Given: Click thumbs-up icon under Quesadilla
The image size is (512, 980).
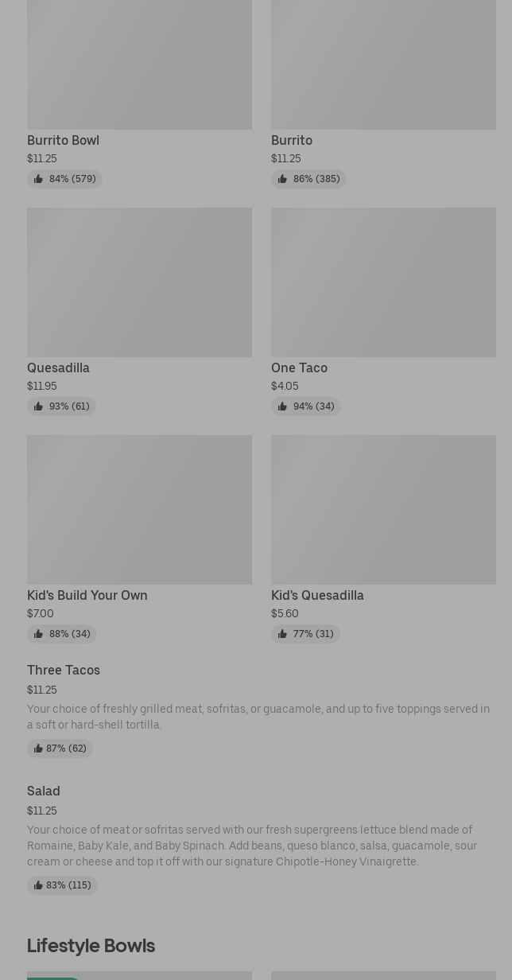Looking at the screenshot, I should point(38,406).
